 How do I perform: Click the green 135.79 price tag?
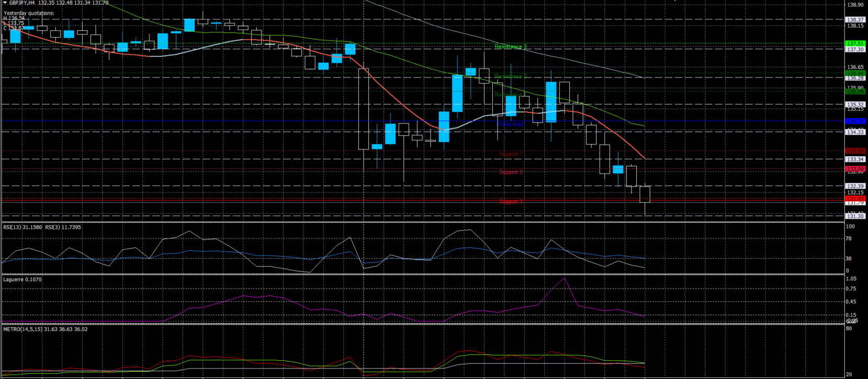point(855,92)
